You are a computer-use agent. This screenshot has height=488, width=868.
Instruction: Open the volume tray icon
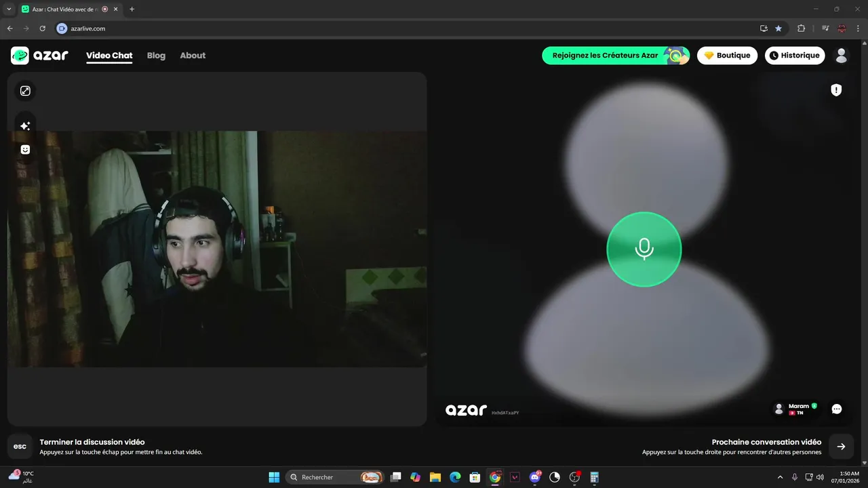(821, 477)
